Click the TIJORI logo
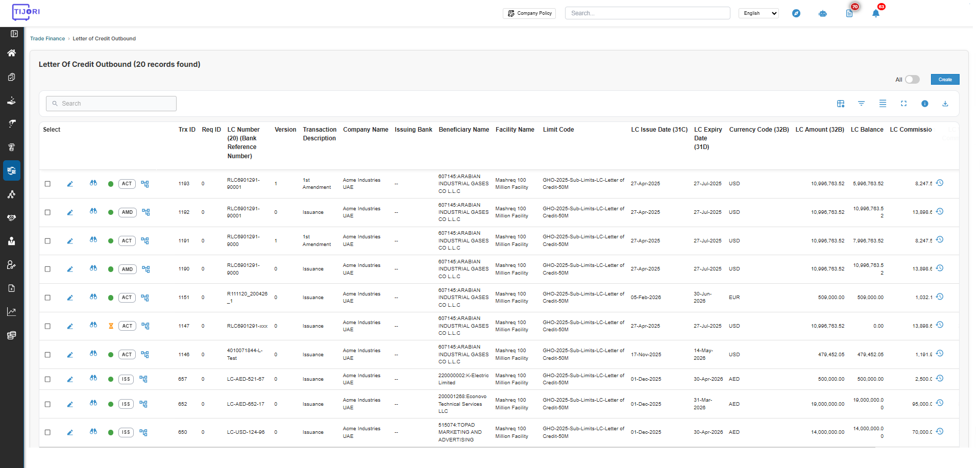980x468 pixels. 26,12
